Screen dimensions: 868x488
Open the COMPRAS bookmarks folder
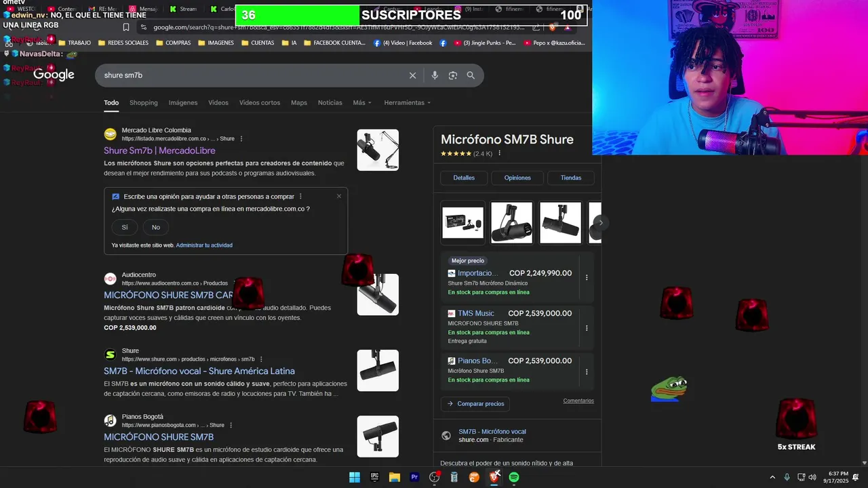[x=173, y=43]
